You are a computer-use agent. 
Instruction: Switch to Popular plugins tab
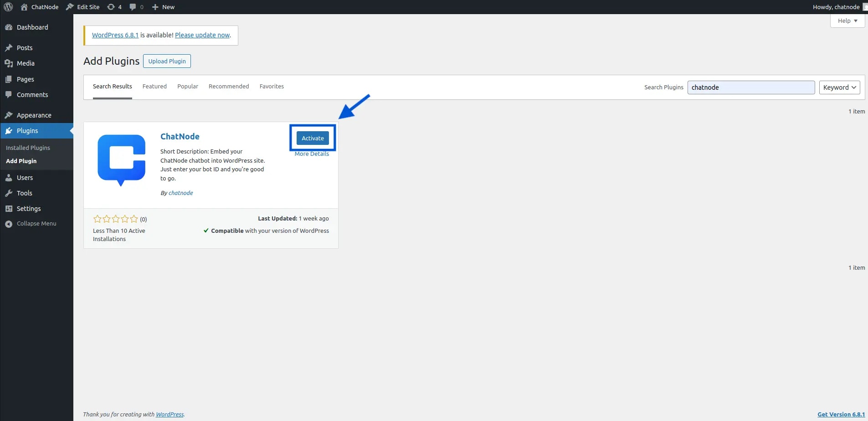188,87
